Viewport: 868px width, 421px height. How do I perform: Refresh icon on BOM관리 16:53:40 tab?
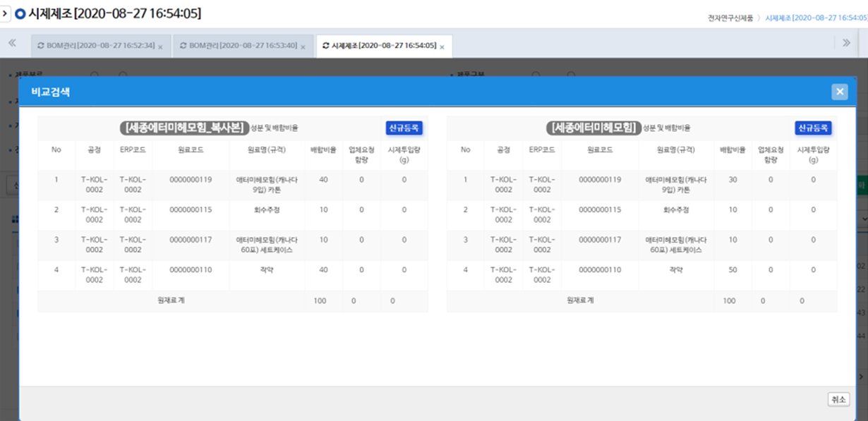[x=183, y=46]
